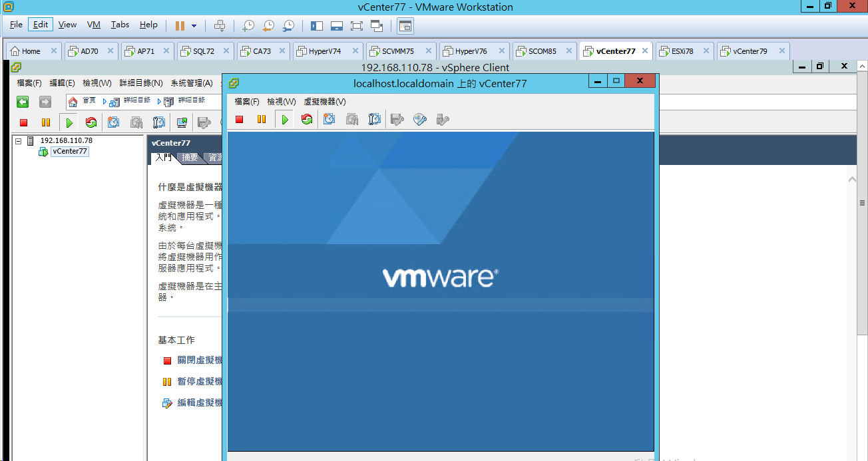This screenshot has width=868, height=461.
Task: Switch to the 摘要 tab
Action: click(190, 158)
